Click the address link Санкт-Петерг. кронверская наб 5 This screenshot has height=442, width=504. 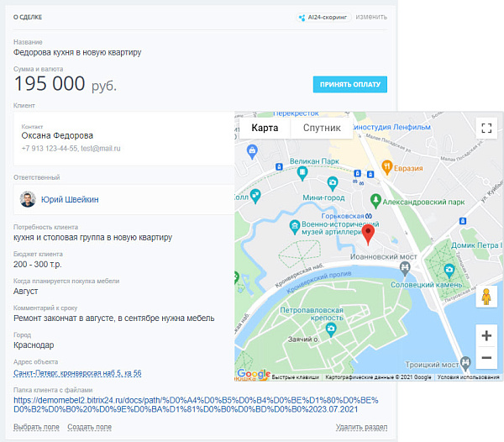tap(77, 373)
